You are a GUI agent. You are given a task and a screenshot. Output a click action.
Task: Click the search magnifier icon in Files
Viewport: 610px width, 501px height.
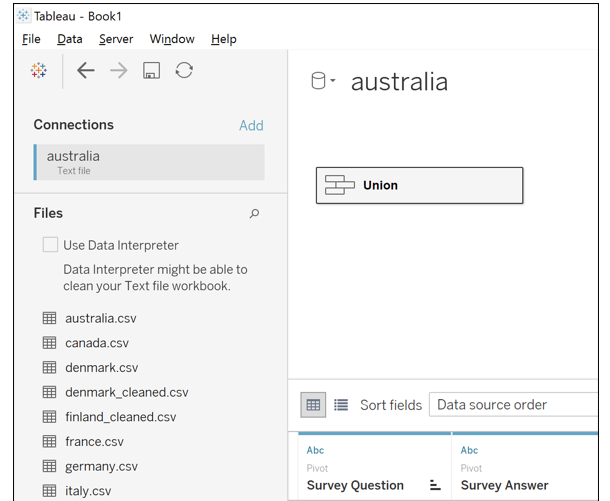point(254,213)
